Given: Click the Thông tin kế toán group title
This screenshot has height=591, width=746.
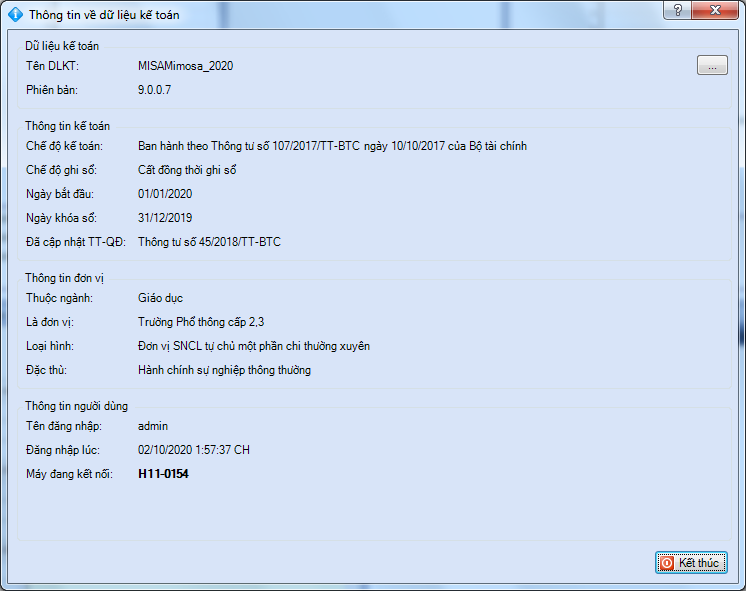Looking at the screenshot, I should [68, 126].
